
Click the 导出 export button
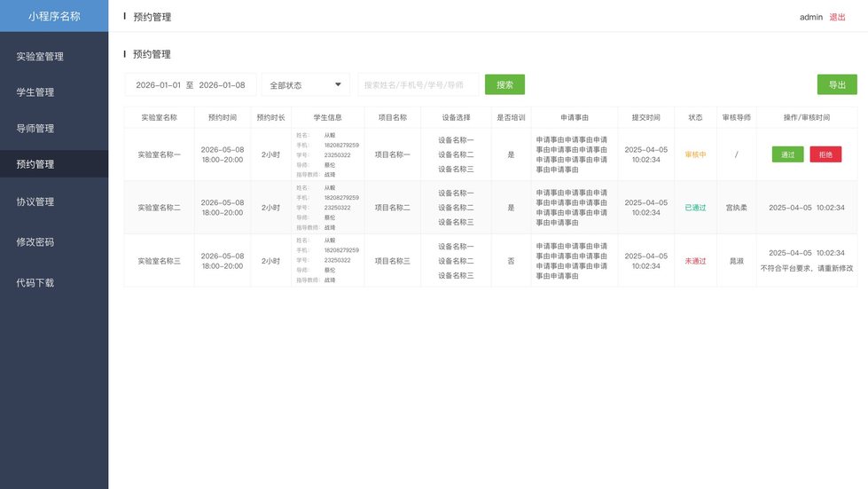pos(837,84)
